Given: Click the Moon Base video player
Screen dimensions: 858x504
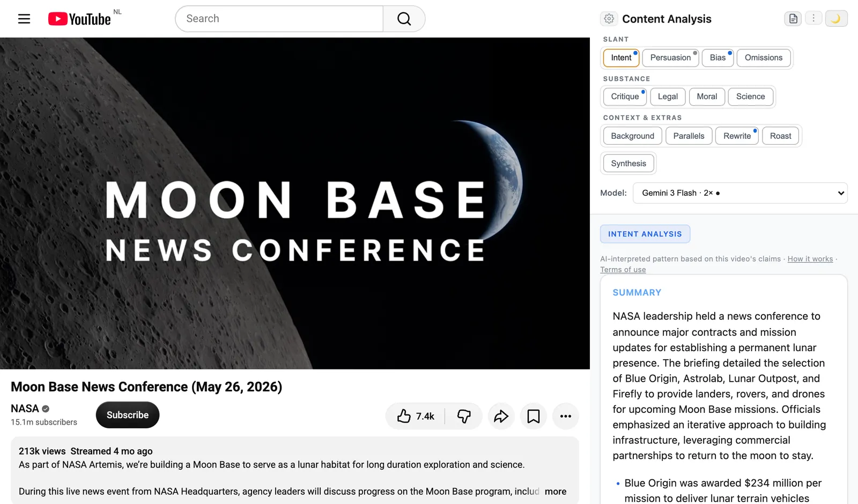Looking at the screenshot, I should pos(295,203).
